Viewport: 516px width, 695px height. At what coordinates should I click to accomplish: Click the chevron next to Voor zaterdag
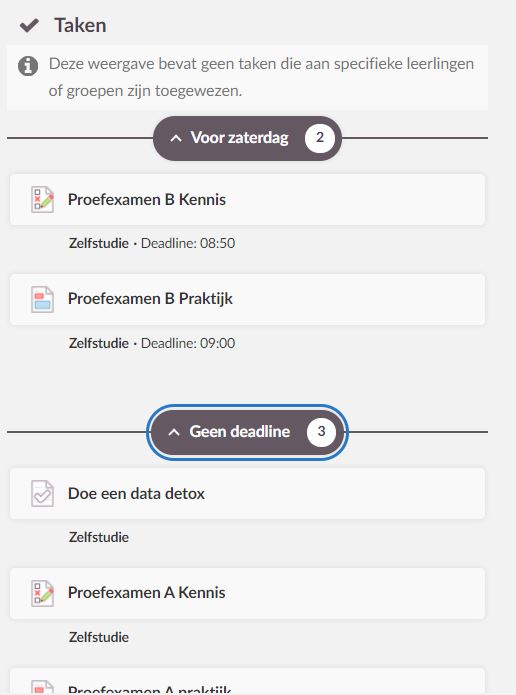[x=176, y=138]
